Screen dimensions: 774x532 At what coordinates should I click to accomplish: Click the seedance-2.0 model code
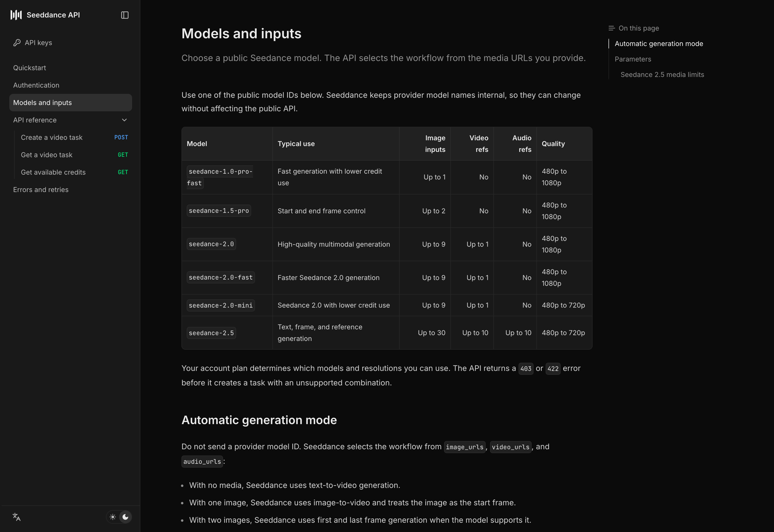click(x=211, y=244)
